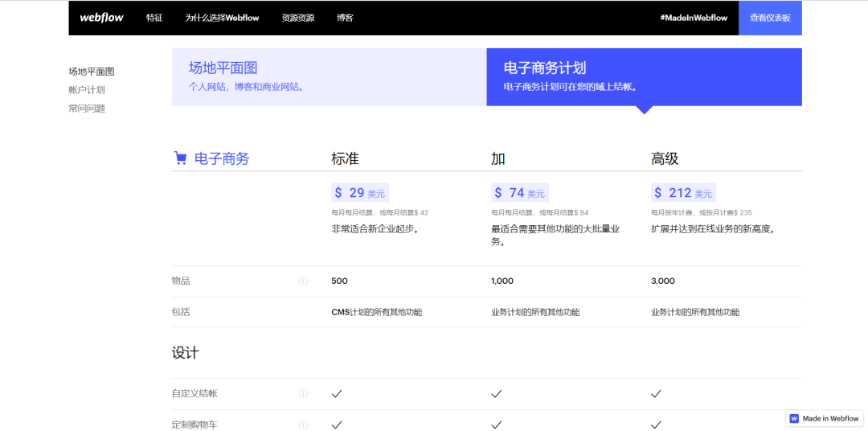Viewport: 868px width, 431px height.
Task: Click 最适合需要其他功能的大批量业务。 description
Action: (555, 236)
